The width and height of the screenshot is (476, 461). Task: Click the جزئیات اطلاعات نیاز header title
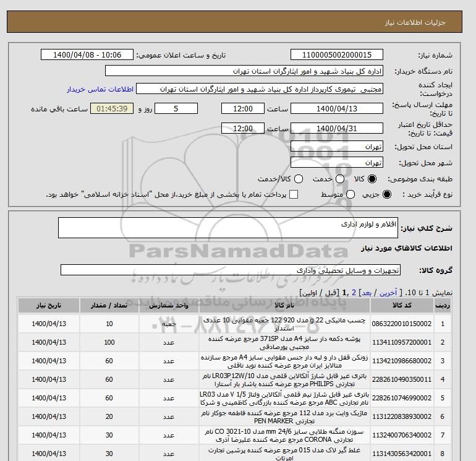click(415, 22)
